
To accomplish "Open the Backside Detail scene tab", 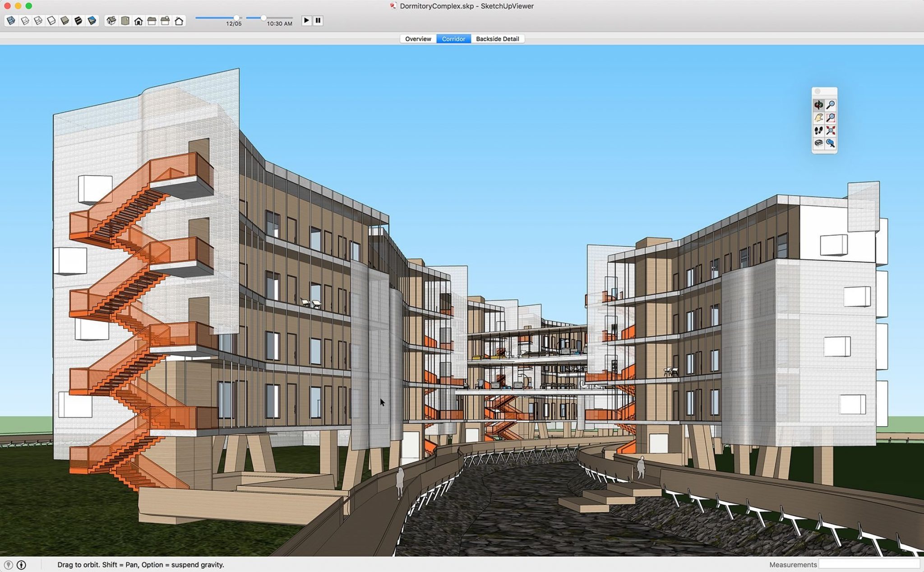I will coord(498,39).
